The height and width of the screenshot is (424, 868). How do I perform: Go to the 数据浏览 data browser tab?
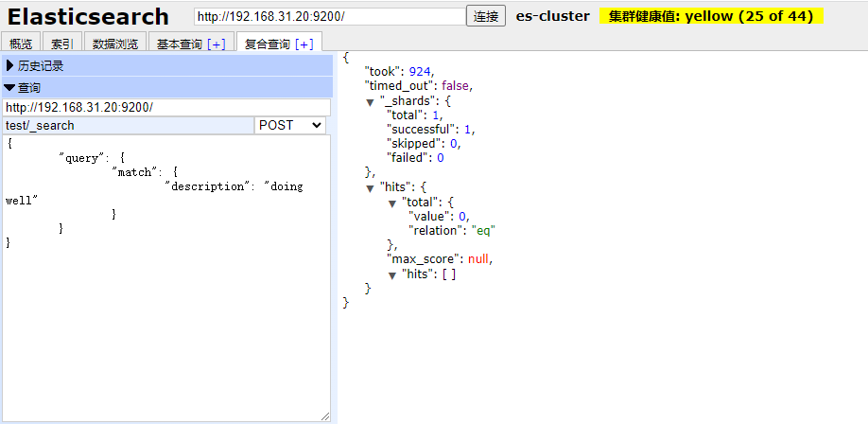114,44
